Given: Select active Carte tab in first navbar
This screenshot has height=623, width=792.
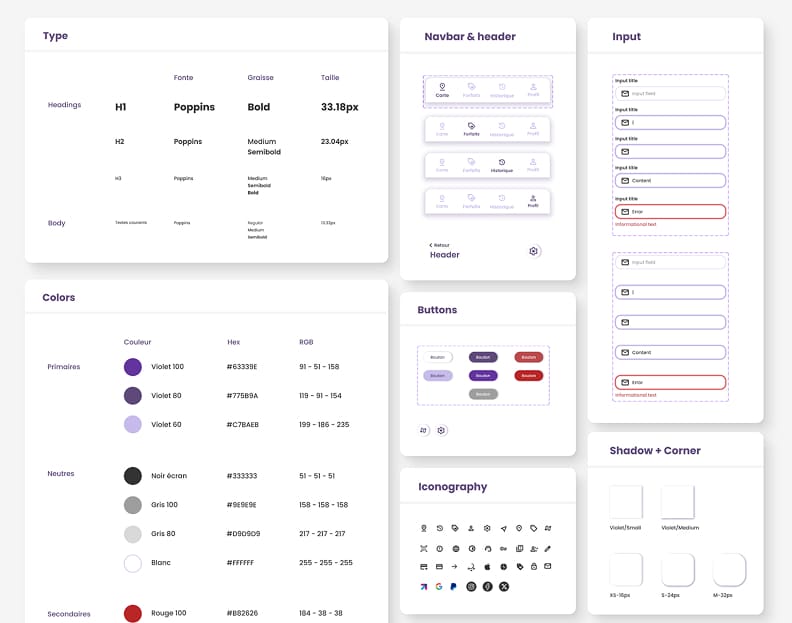Looking at the screenshot, I should point(442,90).
